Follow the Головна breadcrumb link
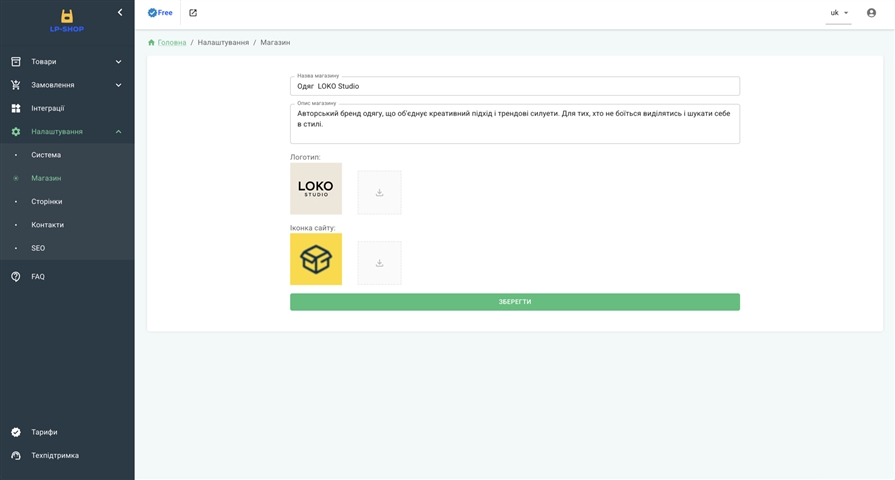 [171, 43]
